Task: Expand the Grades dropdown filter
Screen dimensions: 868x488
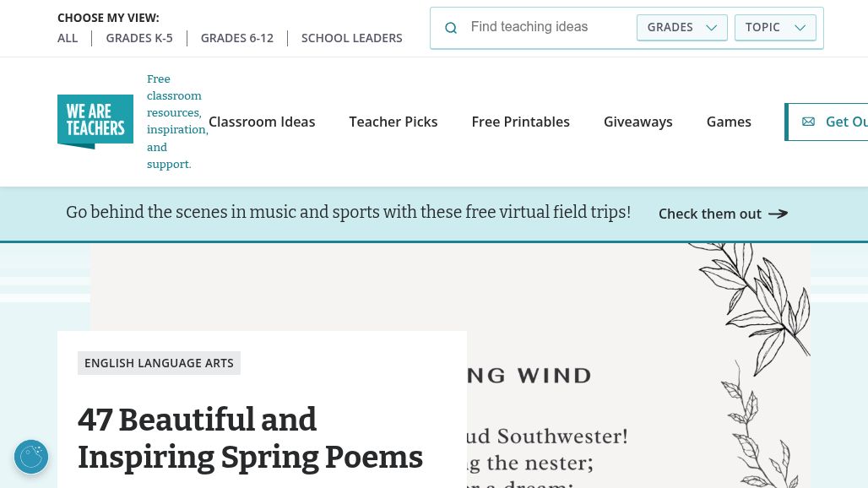Action: click(681, 27)
